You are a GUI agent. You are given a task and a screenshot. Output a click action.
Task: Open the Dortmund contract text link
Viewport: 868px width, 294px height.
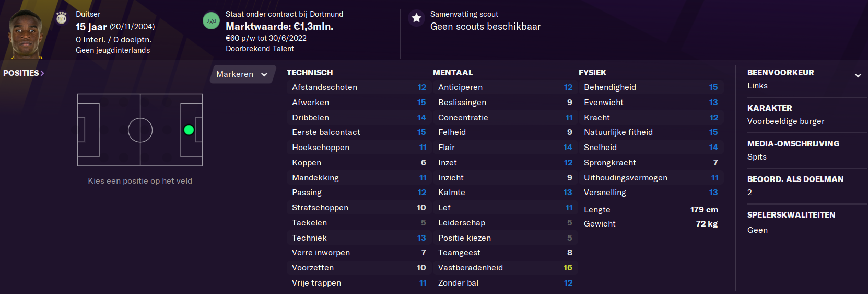coord(284,14)
